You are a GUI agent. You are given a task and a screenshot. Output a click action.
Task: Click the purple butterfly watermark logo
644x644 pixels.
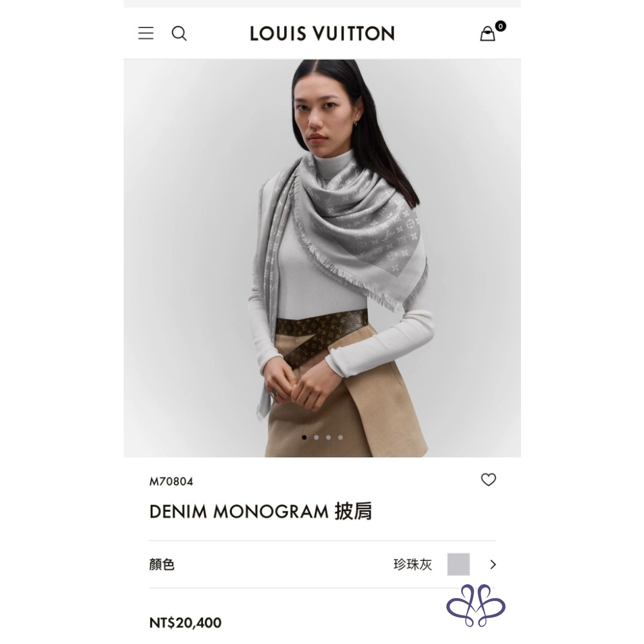point(476,605)
